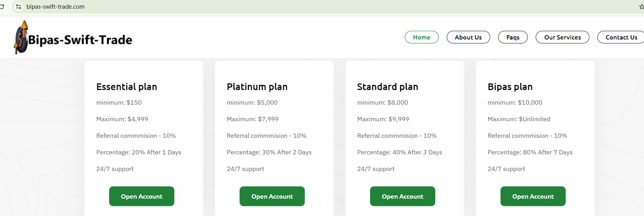Click the bipas-swift-trade.com URL in address bar
644x216 pixels.
point(55,7)
